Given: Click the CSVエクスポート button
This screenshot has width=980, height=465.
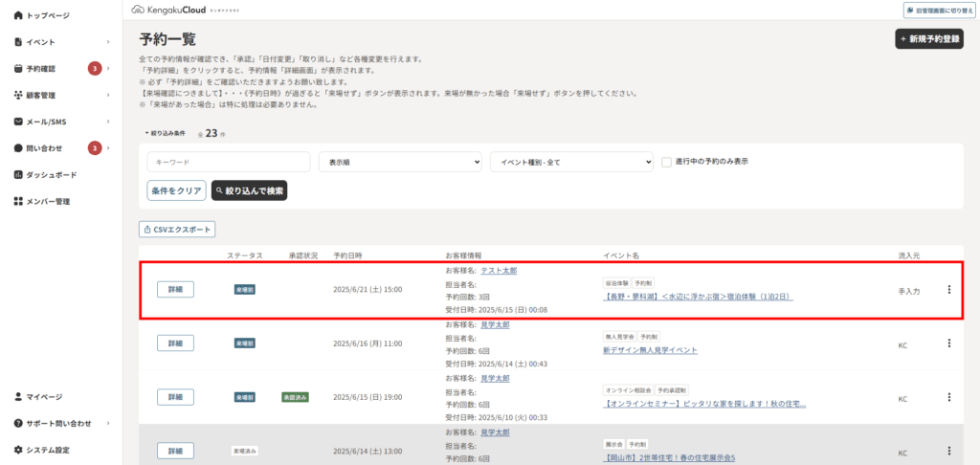Looking at the screenshot, I should click(177, 230).
